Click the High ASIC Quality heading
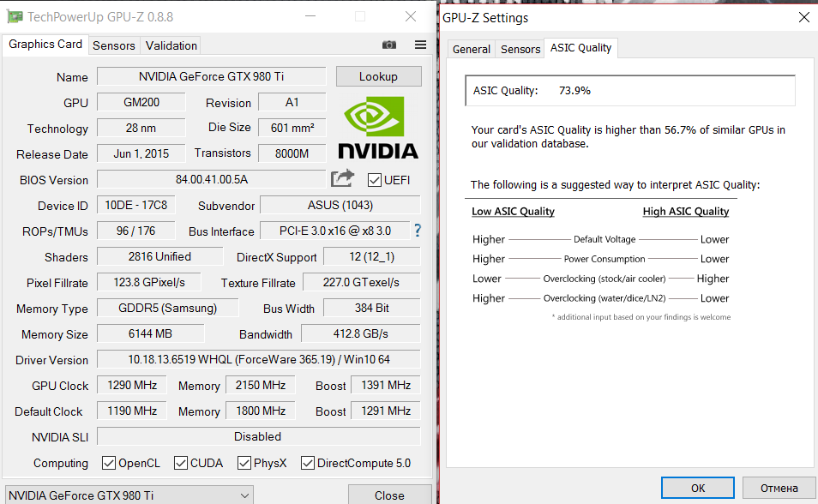818x504 pixels. (x=685, y=212)
